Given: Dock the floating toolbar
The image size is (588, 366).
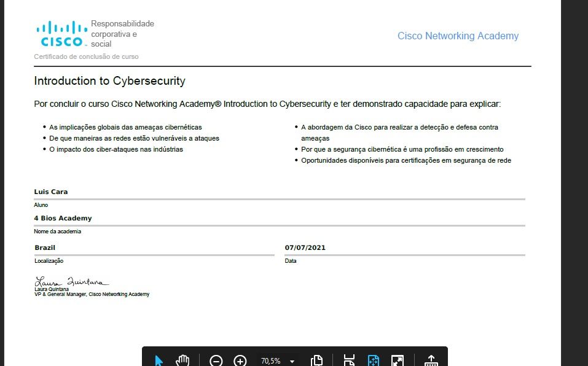Looking at the screenshot, I should coord(431,360).
